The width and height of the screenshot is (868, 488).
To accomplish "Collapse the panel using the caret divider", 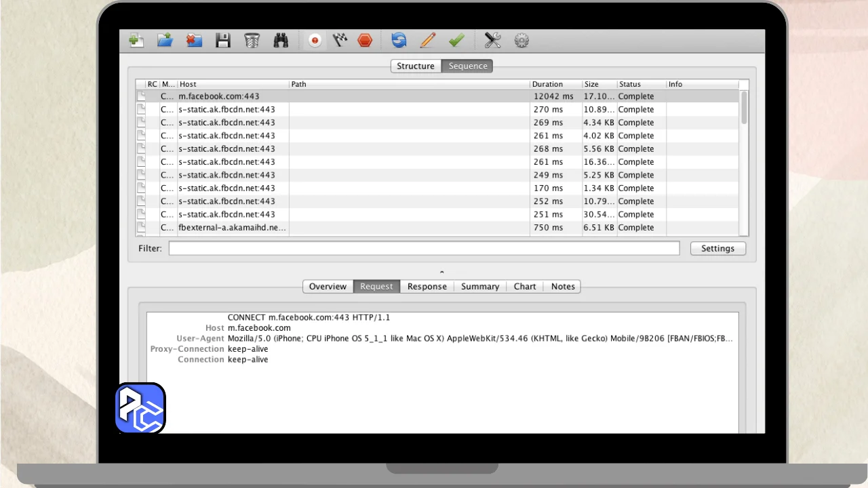I will click(x=442, y=272).
